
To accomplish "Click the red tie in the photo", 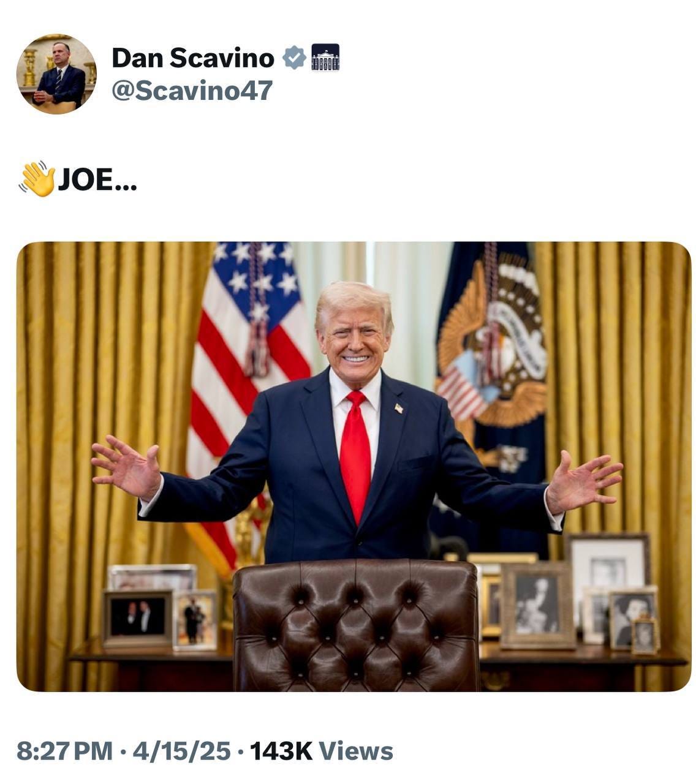I will coord(356,457).
